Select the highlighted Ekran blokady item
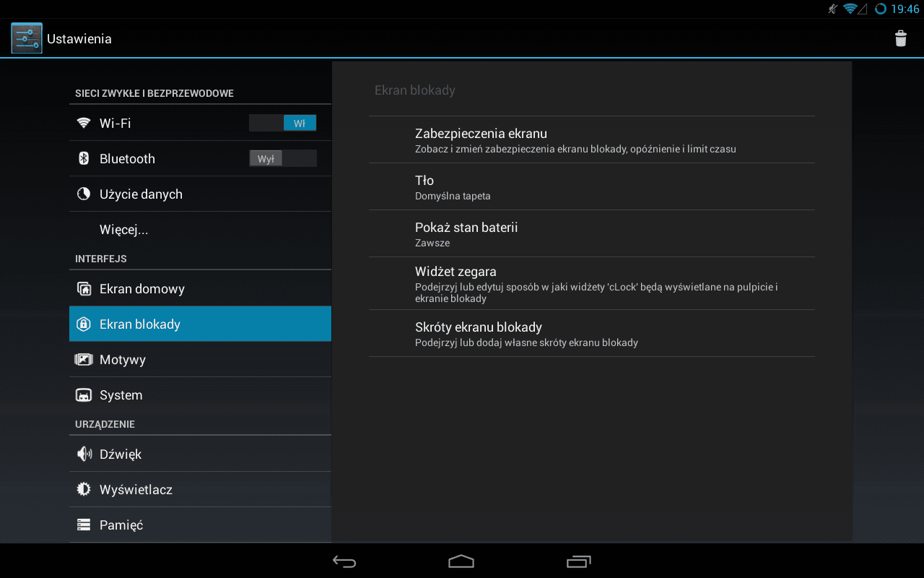924x578 pixels. pos(200,324)
